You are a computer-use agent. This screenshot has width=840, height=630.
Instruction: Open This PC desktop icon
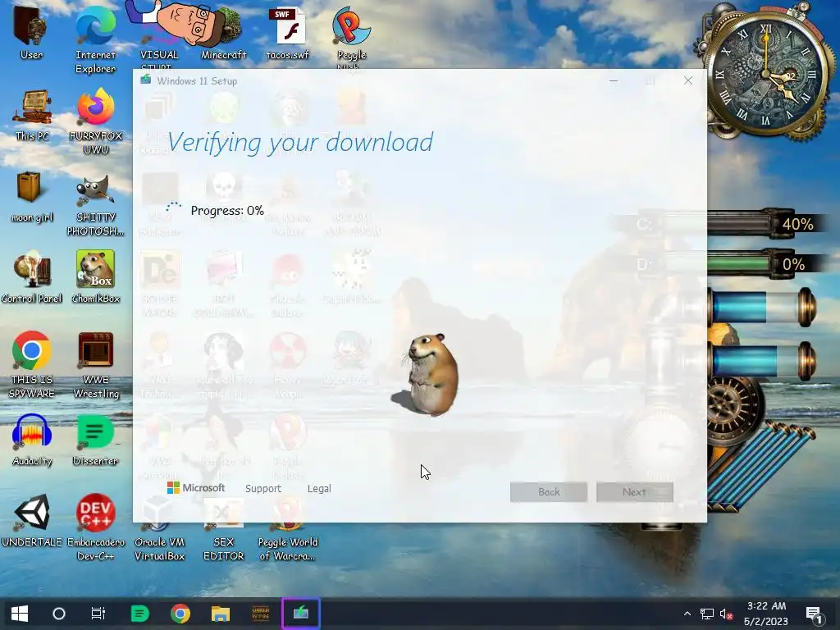[32, 115]
